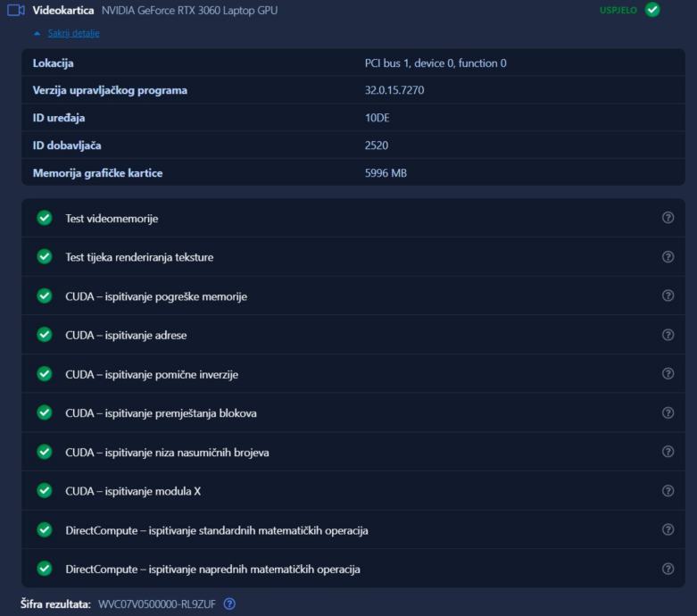697x616 pixels.
Task: Click CUDA – ispitivanje premještanja blokova text
Action: [161, 413]
